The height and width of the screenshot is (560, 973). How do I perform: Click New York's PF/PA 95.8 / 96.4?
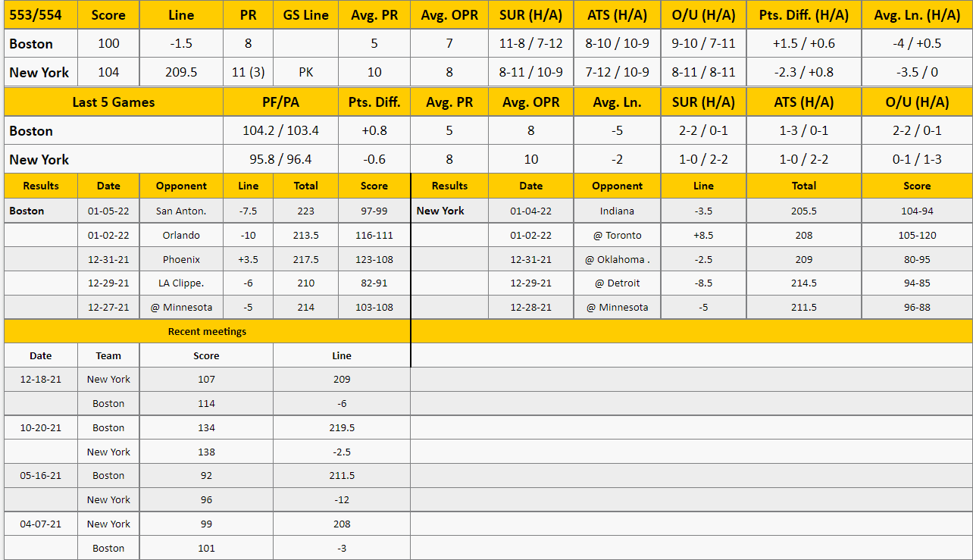[280, 160]
